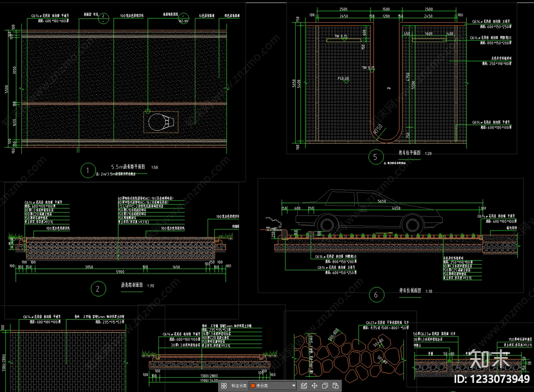
Task: Click the 1:20 scale text
Action: 428,153
